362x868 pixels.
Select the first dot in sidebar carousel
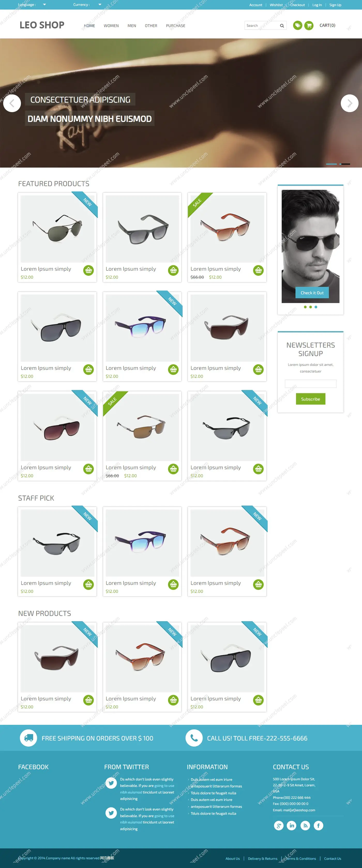coord(305,307)
